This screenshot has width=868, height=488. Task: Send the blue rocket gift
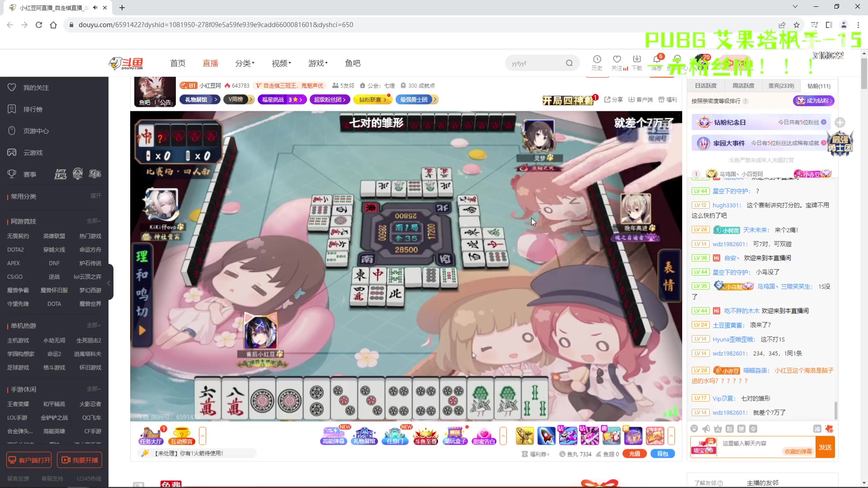[546, 436]
